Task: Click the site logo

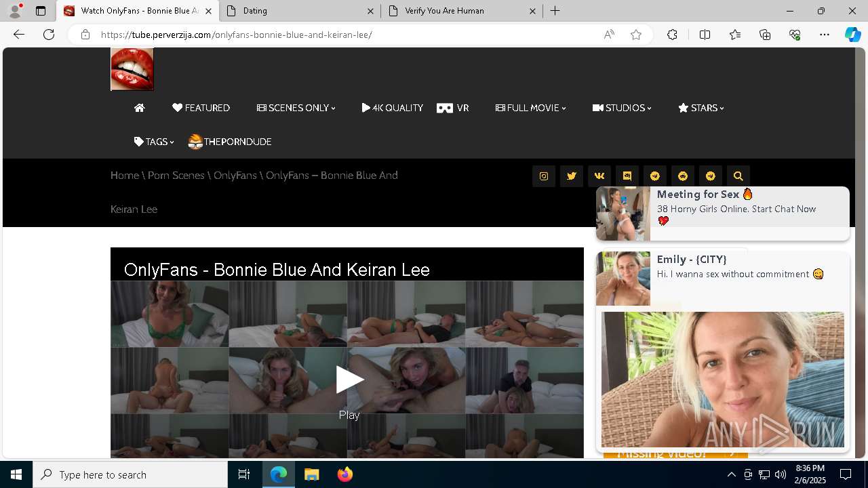Action: click(x=132, y=69)
